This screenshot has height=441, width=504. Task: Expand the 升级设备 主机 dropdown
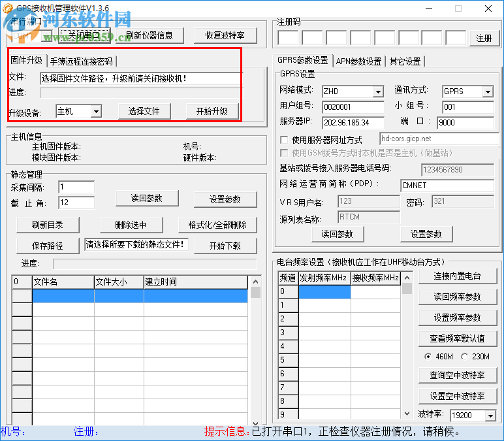[x=96, y=112]
